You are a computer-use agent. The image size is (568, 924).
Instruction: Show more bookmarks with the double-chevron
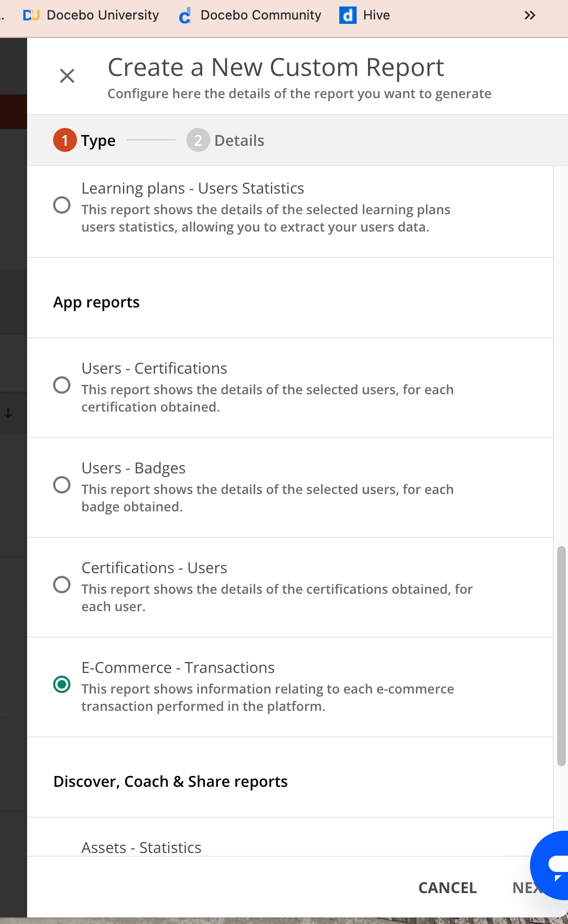pyautogui.click(x=530, y=15)
